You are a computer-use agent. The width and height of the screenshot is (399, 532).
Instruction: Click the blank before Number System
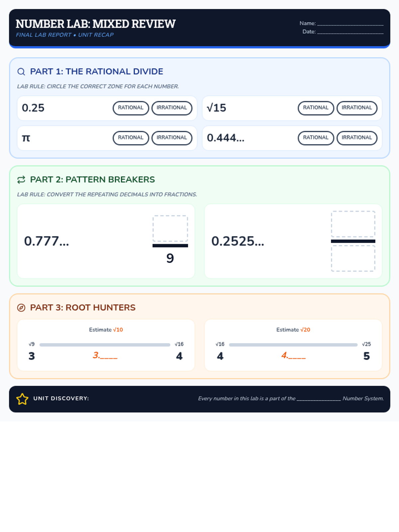coord(319,399)
